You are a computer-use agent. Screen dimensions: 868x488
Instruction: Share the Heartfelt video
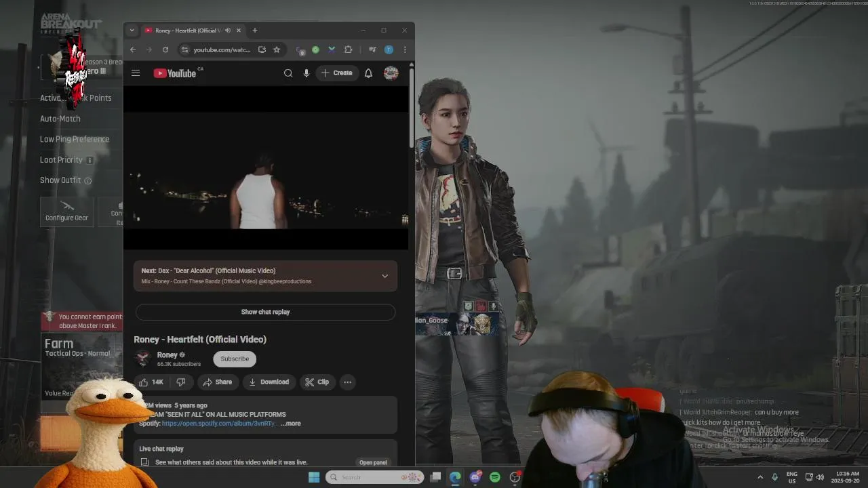[218, 382]
